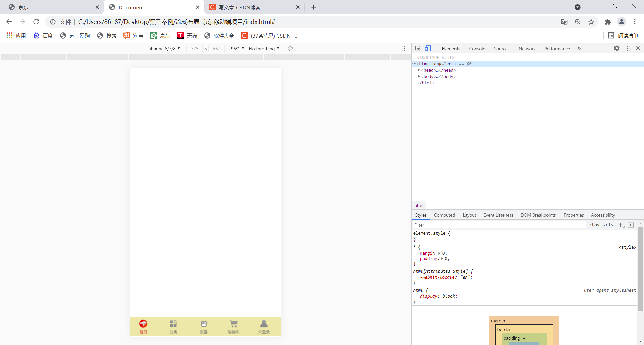644x345 pixels.
Task: Open the 软件大全 bookmark
Action: 219,36
